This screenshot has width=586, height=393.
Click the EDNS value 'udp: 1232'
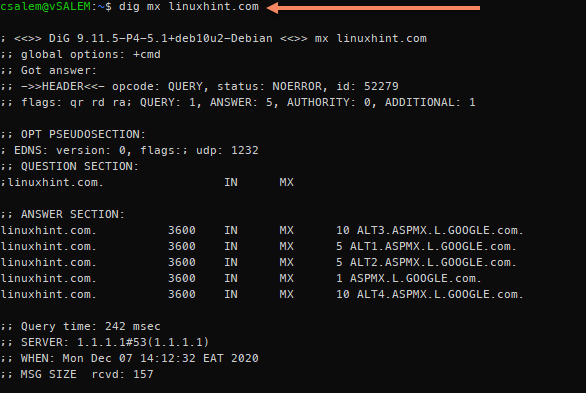pyautogui.click(x=227, y=150)
